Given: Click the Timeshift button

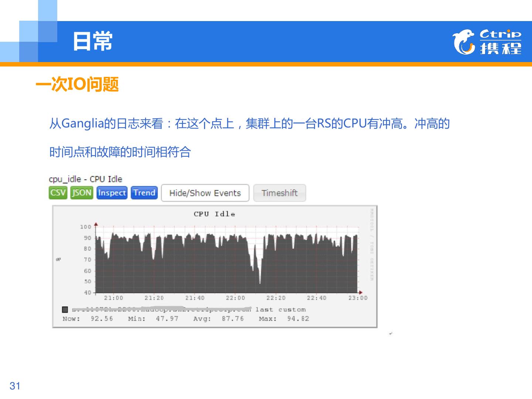Looking at the screenshot, I should 280,193.
